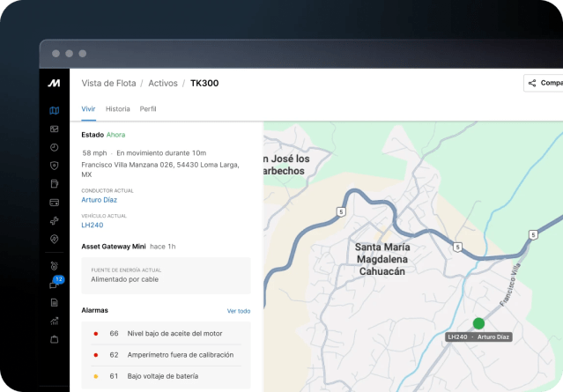Open driver Arturo Díaz link

99,200
